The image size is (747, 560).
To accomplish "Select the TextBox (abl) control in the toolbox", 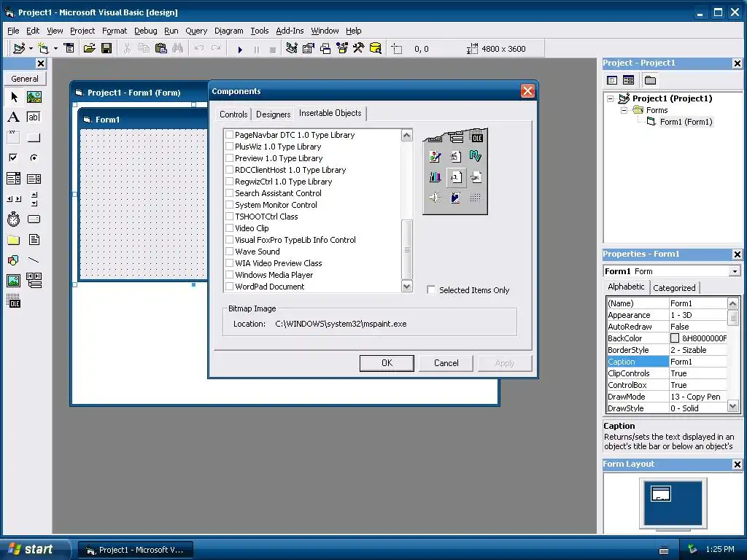I will pyautogui.click(x=34, y=117).
